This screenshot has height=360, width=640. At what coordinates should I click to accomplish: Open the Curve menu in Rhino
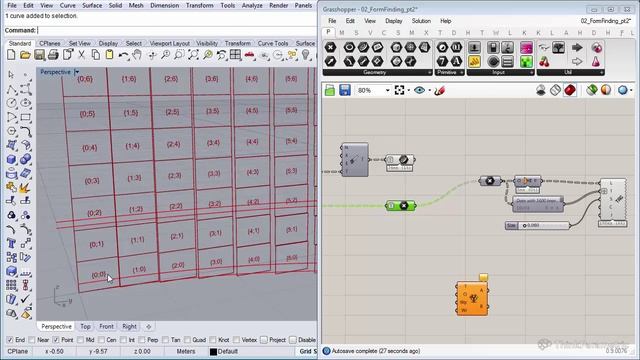click(x=67, y=5)
